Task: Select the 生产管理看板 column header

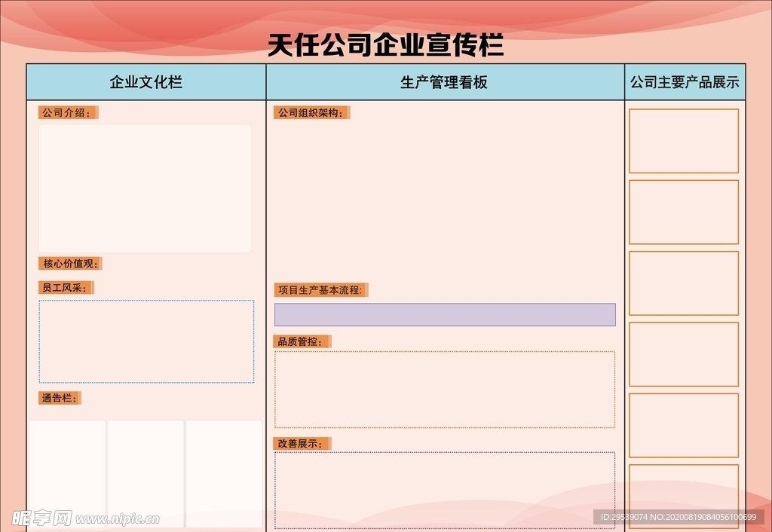Action: [x=445, y=82]
